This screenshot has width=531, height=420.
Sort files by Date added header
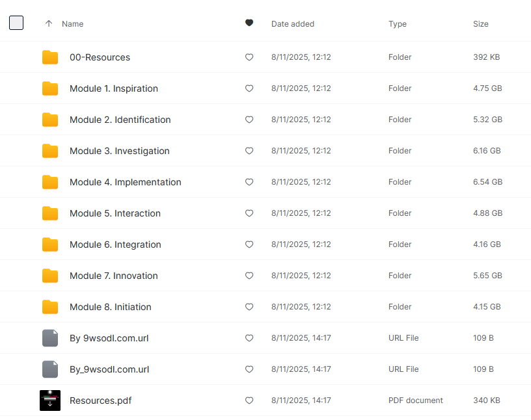(x=292, y=24)
